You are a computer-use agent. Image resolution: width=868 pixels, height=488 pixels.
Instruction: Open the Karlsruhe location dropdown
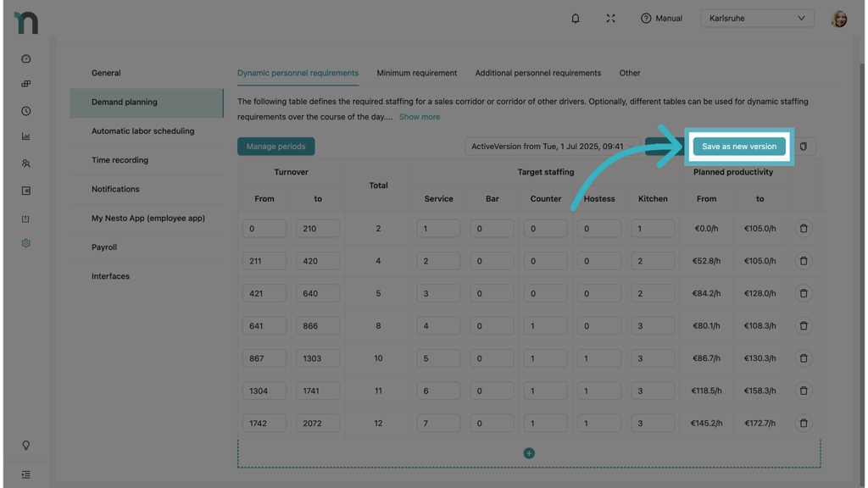[756, 18]
